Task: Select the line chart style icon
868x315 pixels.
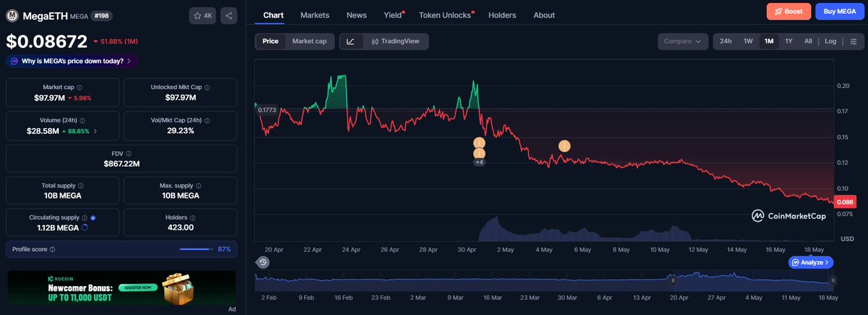Action: 351,41
